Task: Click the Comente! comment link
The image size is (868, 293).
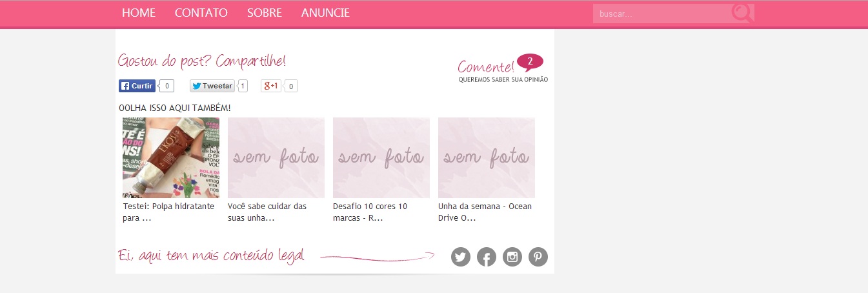Action: click(487, 66)
